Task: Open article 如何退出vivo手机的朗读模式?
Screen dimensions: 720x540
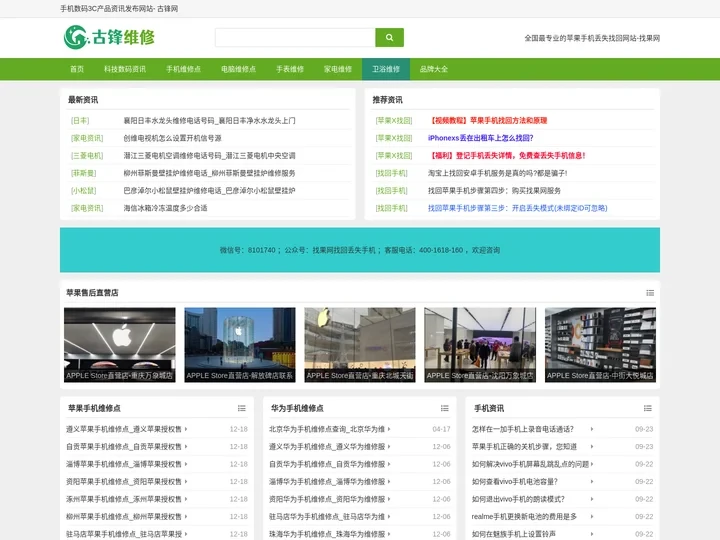Action: 518,499
